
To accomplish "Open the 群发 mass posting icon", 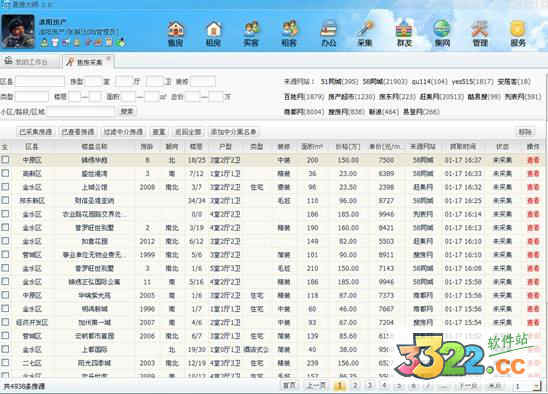I will tap(404, 34).
